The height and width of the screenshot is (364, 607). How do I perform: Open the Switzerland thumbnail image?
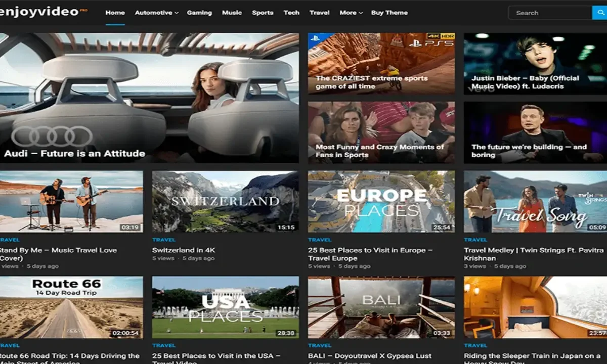pyautogui.click(x=226, y=201)
